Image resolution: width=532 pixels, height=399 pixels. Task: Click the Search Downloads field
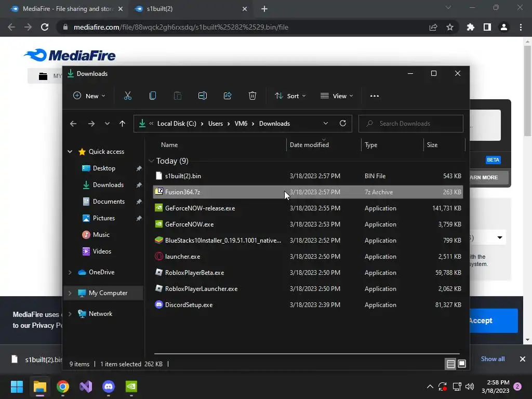pyautogui.click(x=410, y=124)
